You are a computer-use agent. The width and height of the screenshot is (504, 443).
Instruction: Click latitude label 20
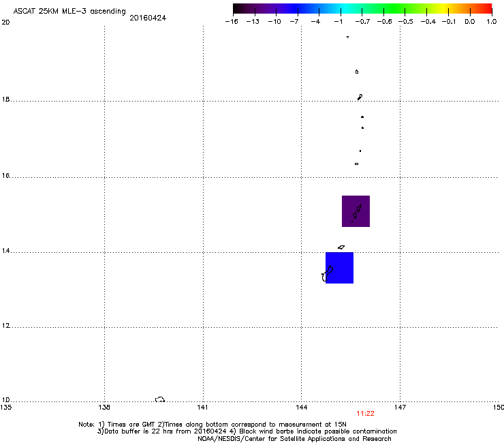[5, 22]
